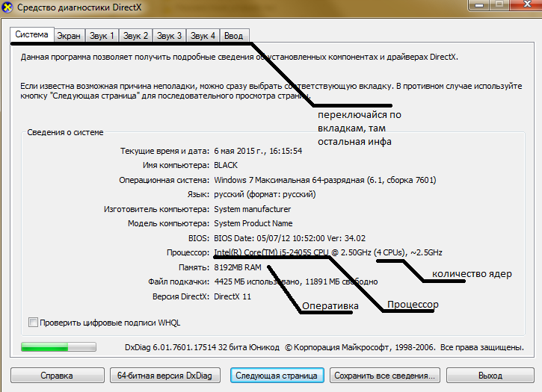The image size is (542, 392).
Task: Click the 8192MB RAM memory value
Action: [238, 267]
